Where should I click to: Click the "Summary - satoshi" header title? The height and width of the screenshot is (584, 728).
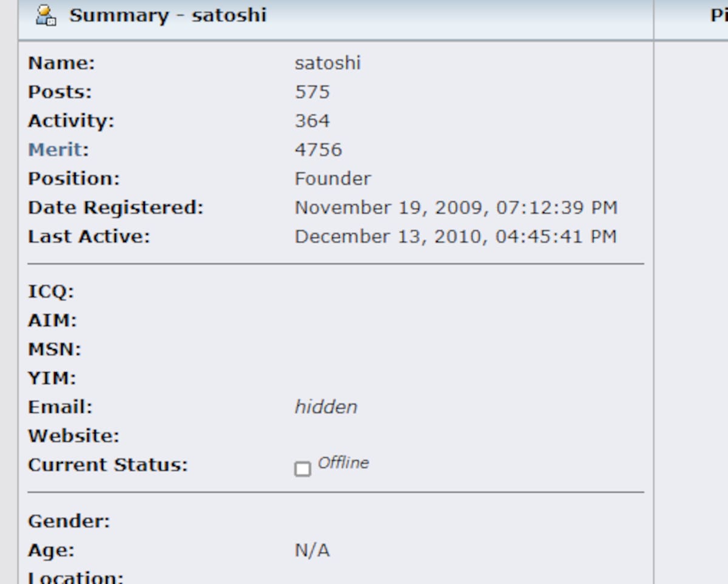[x=167, y=15]
